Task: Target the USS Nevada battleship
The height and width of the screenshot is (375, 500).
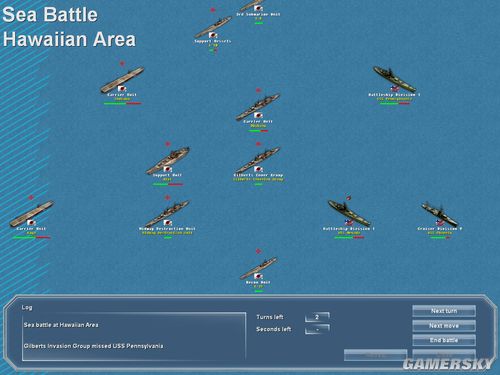Action: (x=349, y=213)
